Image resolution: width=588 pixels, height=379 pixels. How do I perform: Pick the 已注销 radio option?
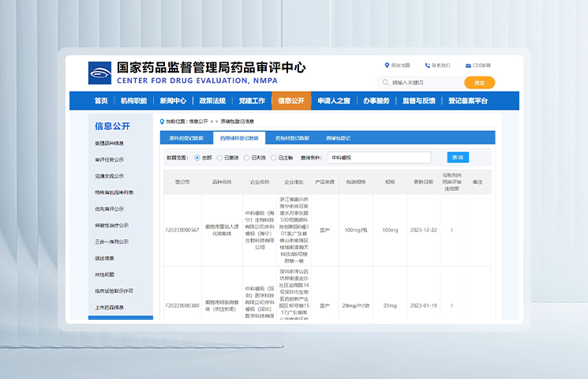[273, 157]
